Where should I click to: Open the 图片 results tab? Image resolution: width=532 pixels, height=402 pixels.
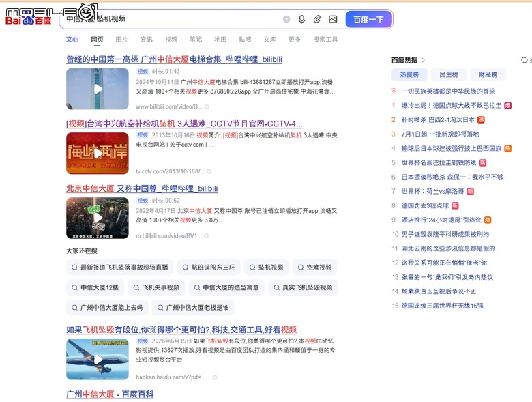coord(121,40)
